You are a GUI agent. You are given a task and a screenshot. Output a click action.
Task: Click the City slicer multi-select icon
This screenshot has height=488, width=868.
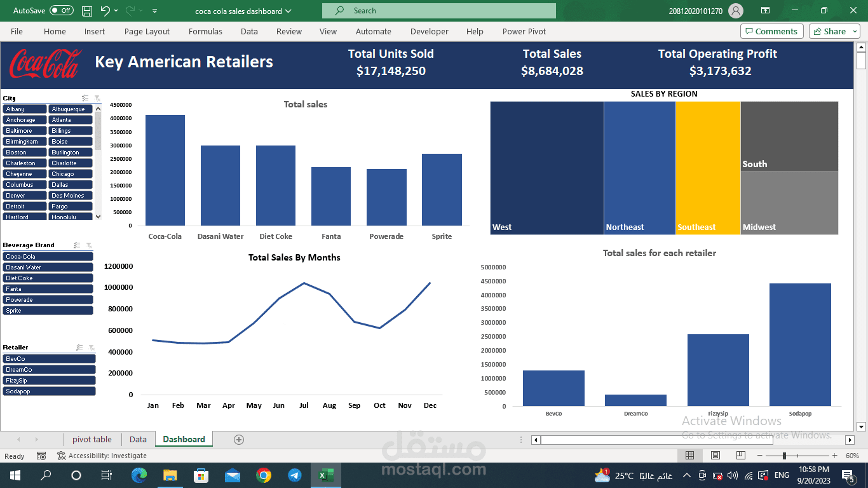coord(85,98)
